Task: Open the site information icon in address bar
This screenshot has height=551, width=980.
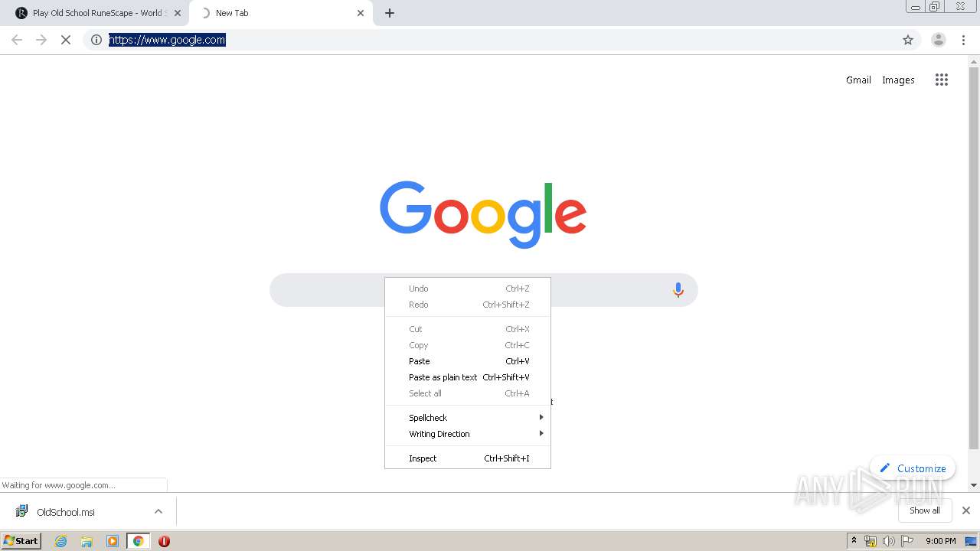Action: pyautogui.click(x=96, y=40)
